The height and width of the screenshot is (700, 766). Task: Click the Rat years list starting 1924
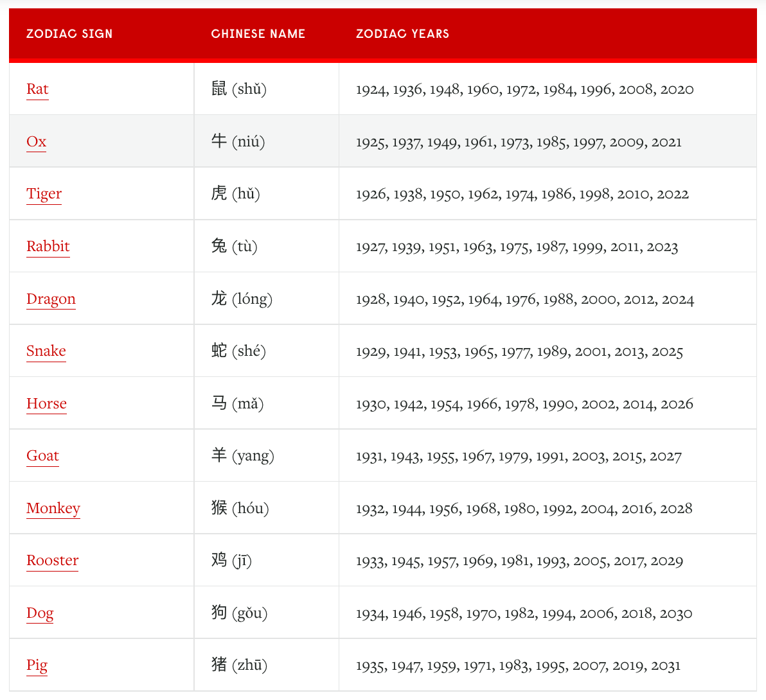click(524, 89)
